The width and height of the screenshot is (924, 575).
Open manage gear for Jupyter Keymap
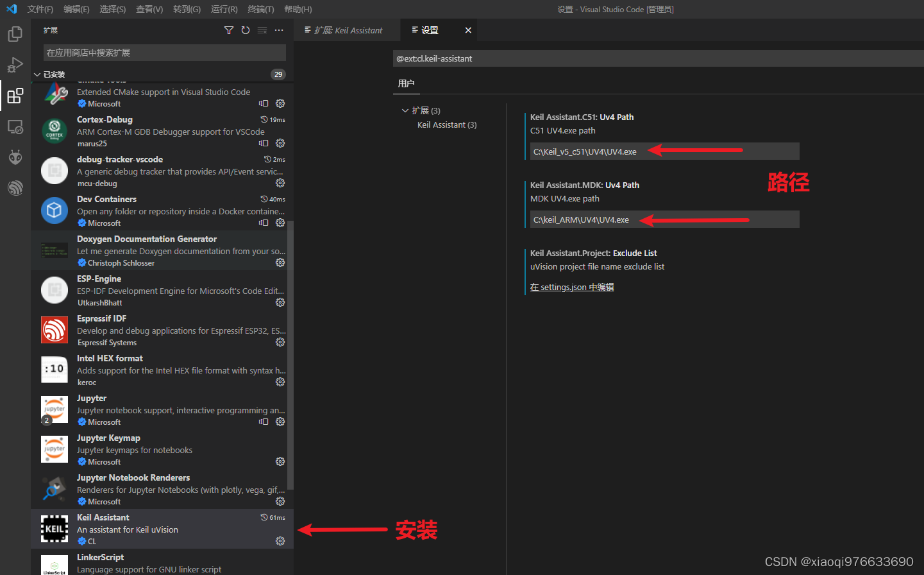pyautogui.click(x=280, y=461)
